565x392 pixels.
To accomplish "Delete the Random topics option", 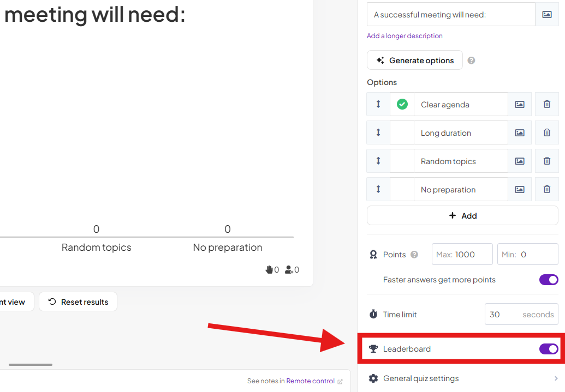I will (x=546, y=161).
